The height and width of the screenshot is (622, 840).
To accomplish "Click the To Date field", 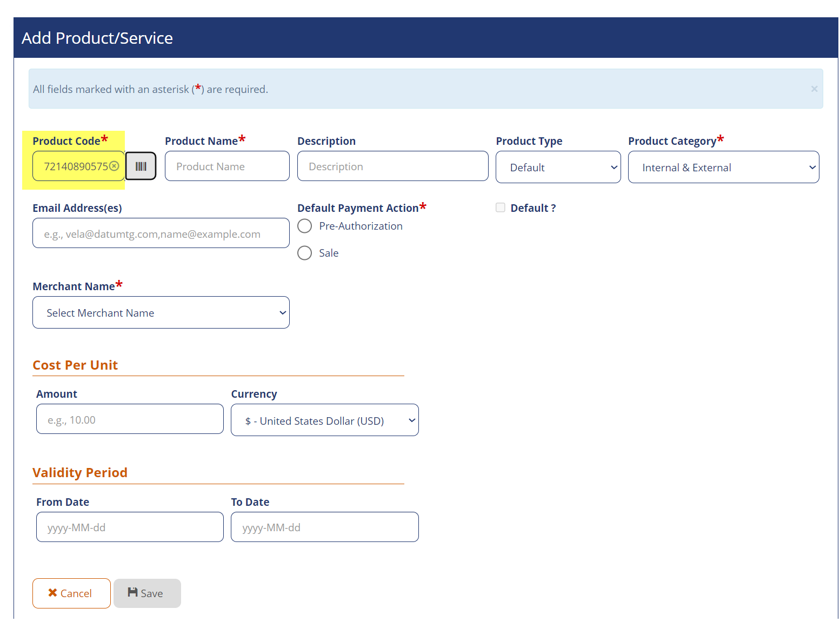I will 324,527.
